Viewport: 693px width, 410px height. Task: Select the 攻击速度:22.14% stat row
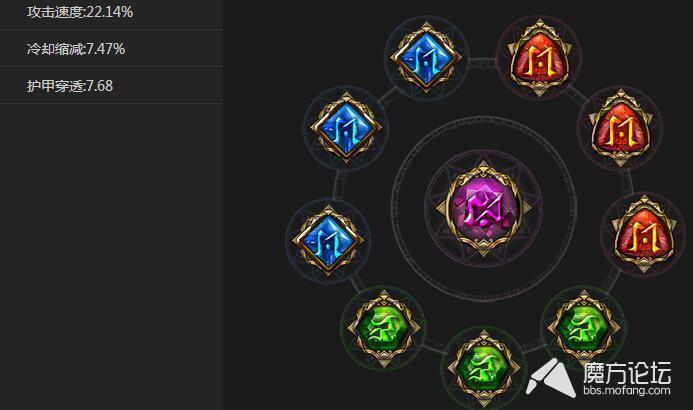111,13
